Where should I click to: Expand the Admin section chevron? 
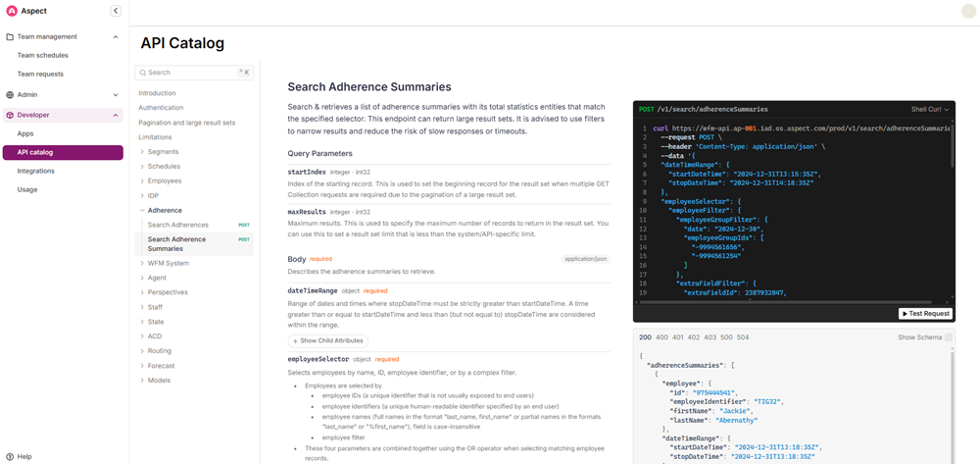pos(116,95)
